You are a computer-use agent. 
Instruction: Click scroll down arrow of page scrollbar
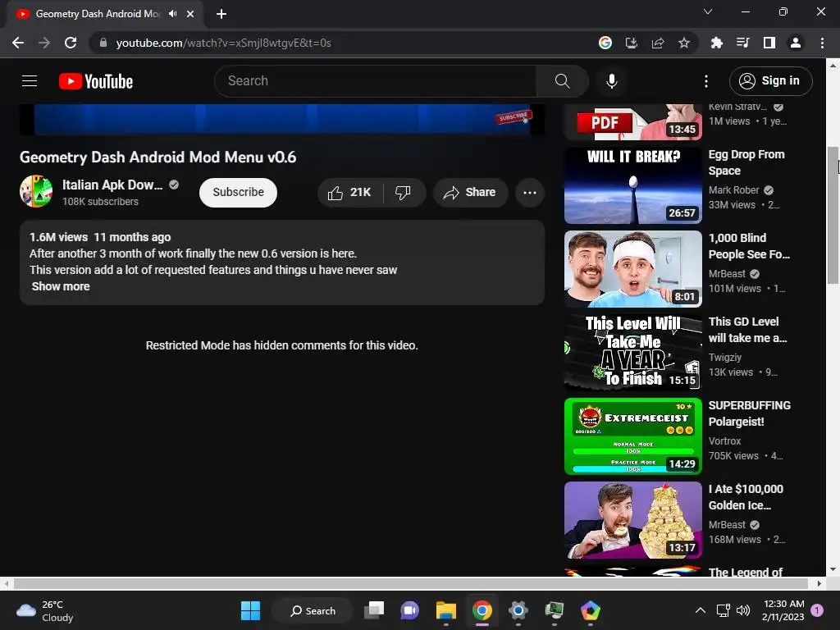coord(833,569)
